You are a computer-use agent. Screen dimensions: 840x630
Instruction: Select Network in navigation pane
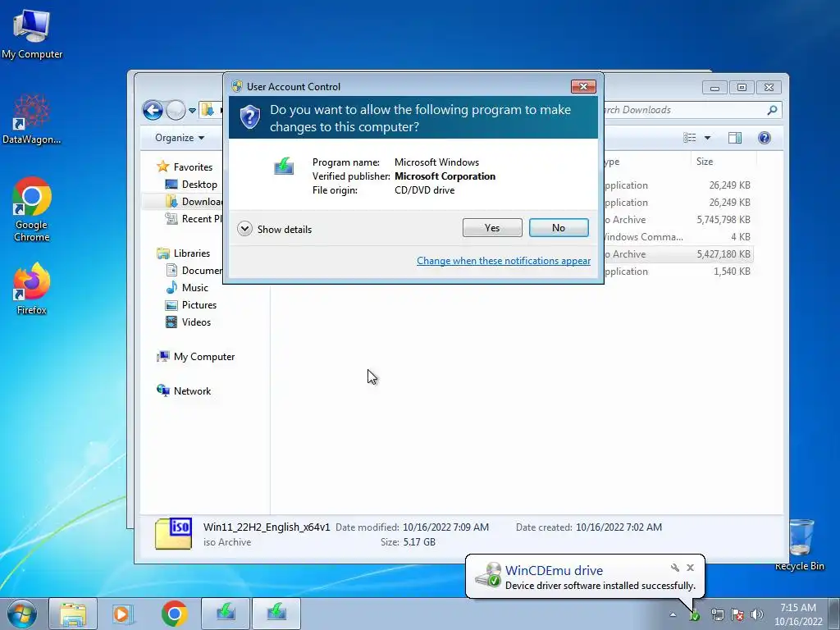pyautogui.click(x=184, y=391)
